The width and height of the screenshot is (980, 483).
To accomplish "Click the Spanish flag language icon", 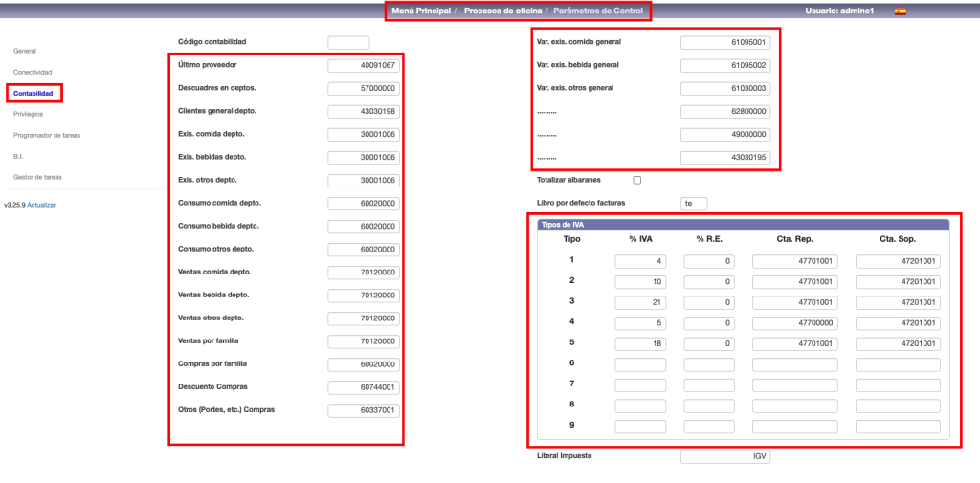I will [900, 11].
